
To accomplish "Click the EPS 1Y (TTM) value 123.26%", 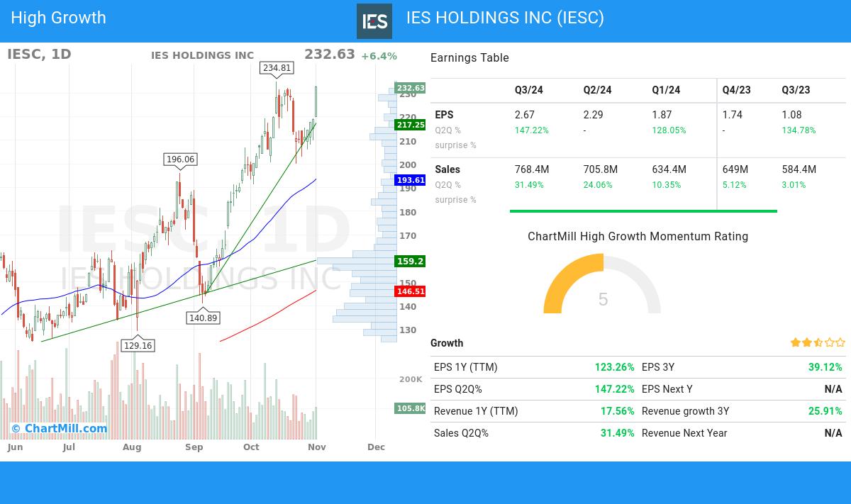I will point(615,367).
